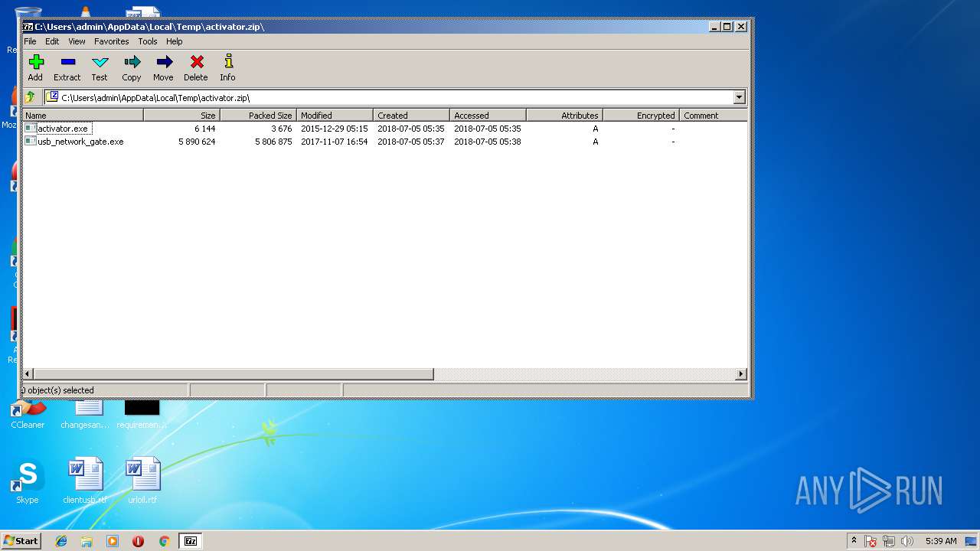
Task: Click created date 2018-07-05 05:37
Action: [410, 142]
